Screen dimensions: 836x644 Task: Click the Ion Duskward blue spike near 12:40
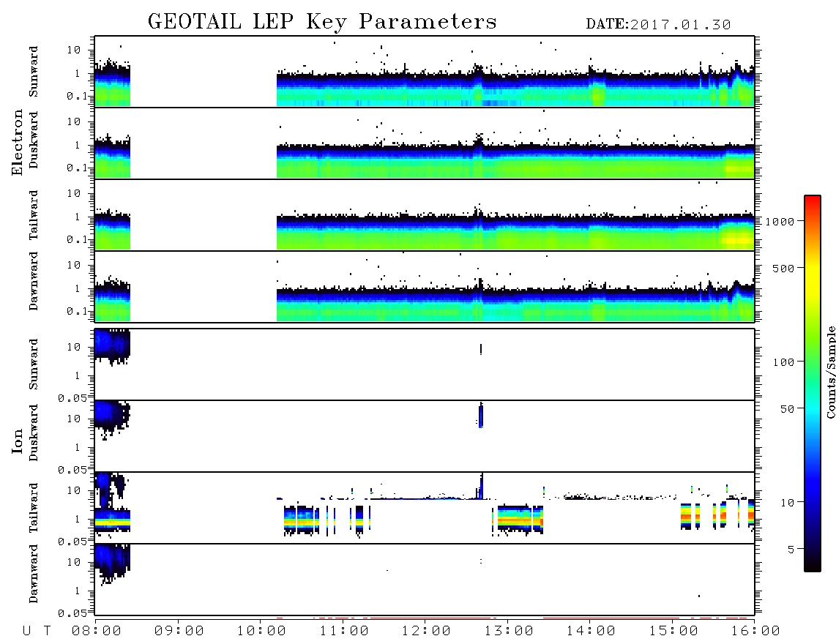pyautogui.click(x=481, y=416)
